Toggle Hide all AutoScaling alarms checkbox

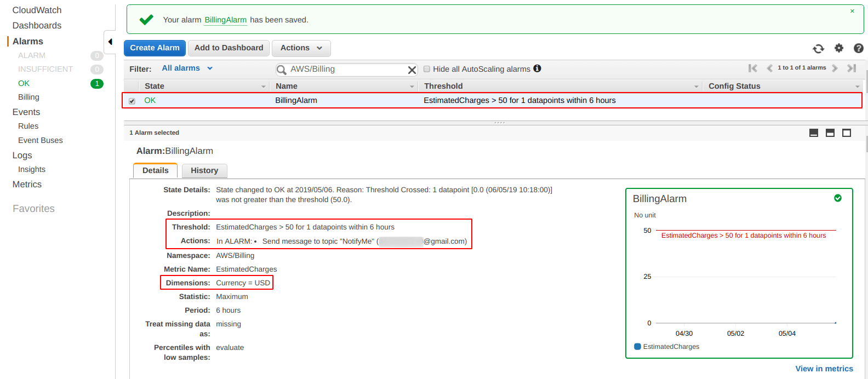[427, 69]
